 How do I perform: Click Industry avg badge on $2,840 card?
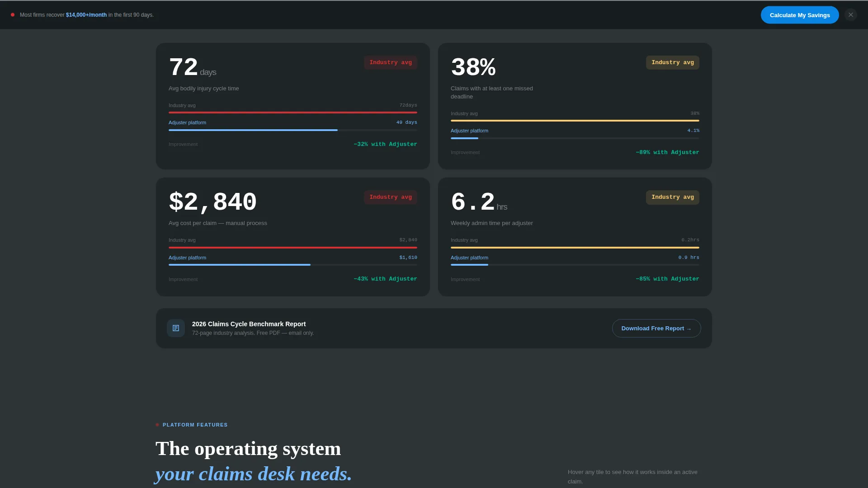point(391,197)
